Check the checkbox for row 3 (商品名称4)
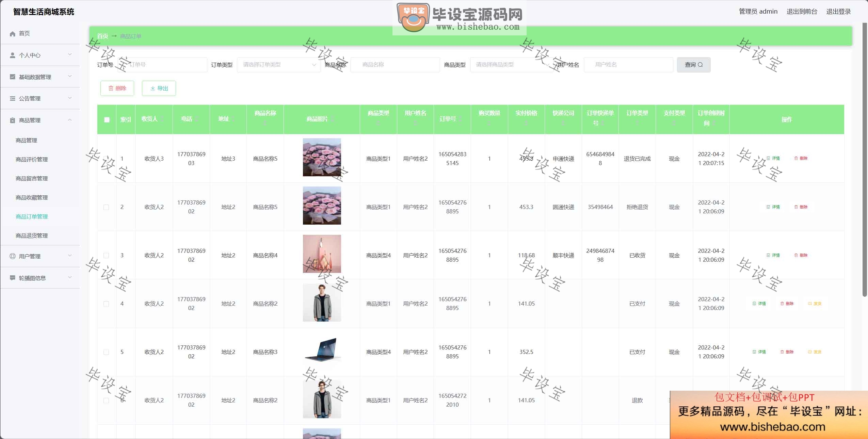This screenshot has width=868, height=439. (x=106, y=256)
